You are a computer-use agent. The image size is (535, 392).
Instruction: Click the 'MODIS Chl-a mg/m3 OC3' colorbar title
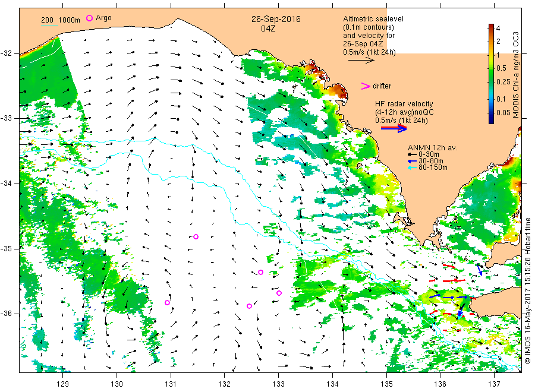[x=516, y=75]
